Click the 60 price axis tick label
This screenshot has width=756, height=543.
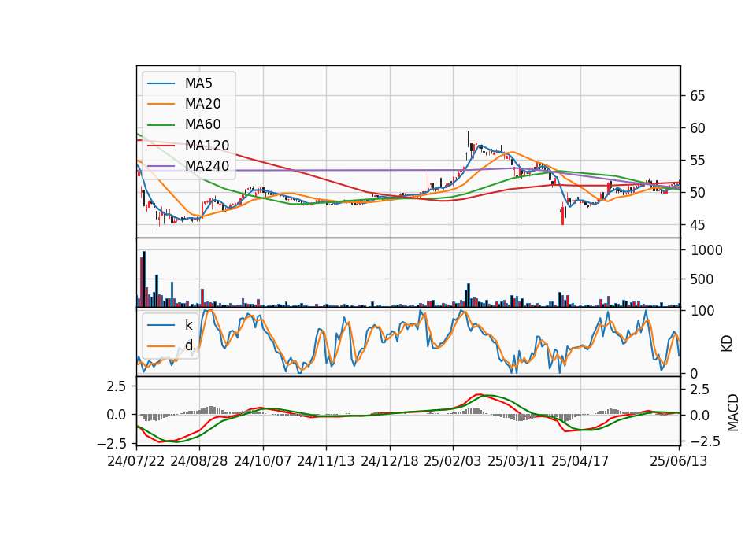tap(697, 128)
